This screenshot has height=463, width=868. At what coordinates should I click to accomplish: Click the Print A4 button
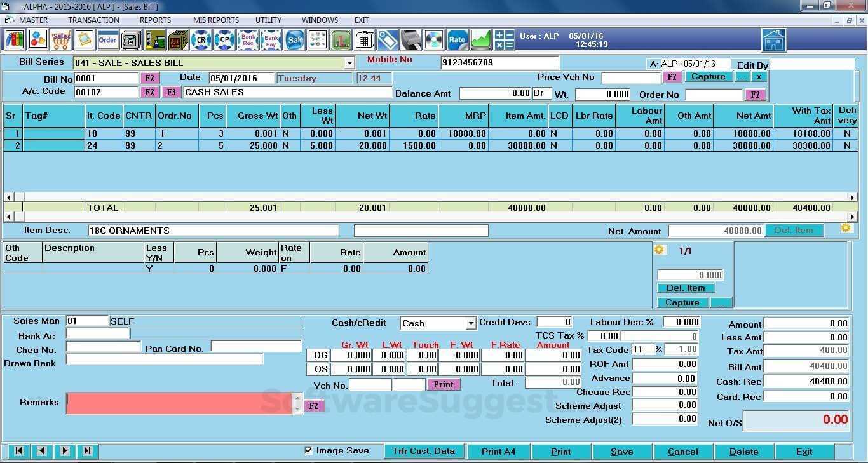[x=499, y=451]
